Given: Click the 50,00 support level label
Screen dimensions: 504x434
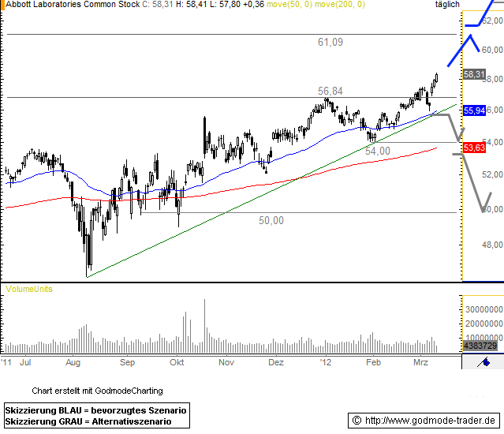Looking at the screenshot, I should pos(271,220).
